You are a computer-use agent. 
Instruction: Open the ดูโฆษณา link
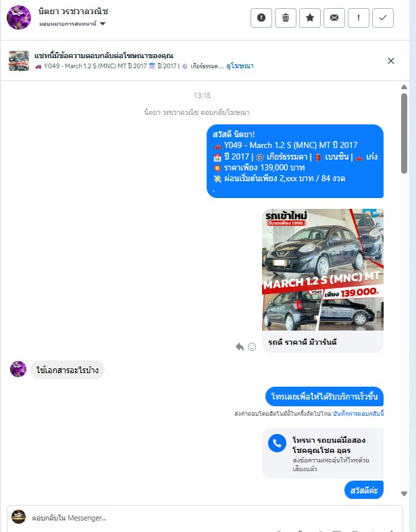click(x=240, y=66)
